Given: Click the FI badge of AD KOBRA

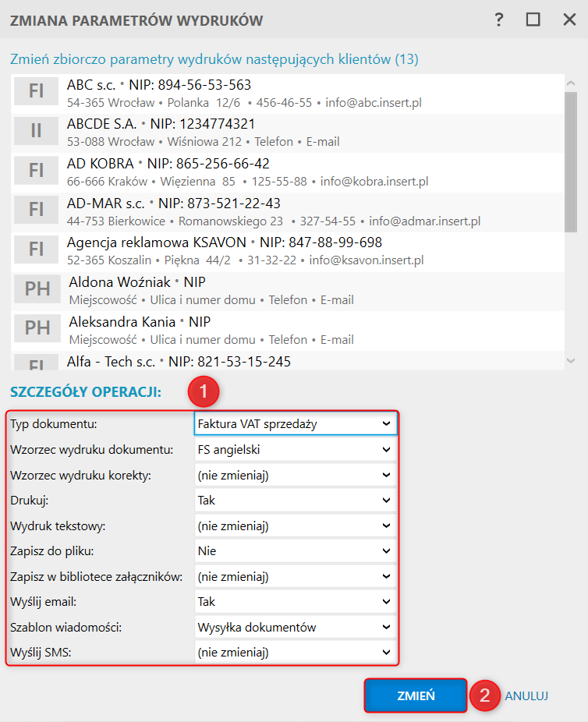Looking at the screenshot, I should 36,171.
